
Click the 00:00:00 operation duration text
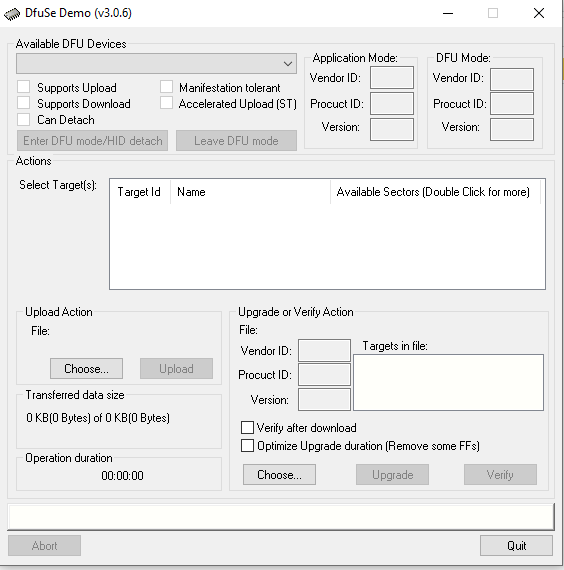click(123, 475)
